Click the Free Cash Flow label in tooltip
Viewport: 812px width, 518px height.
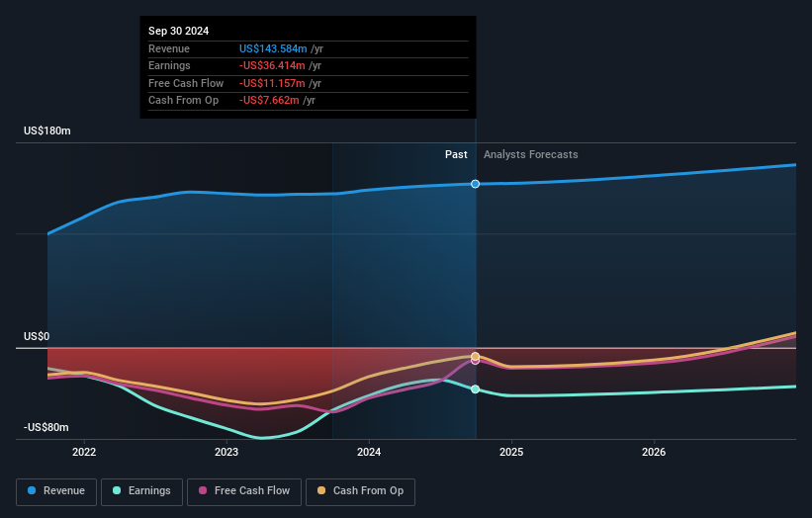coord(186,83)
